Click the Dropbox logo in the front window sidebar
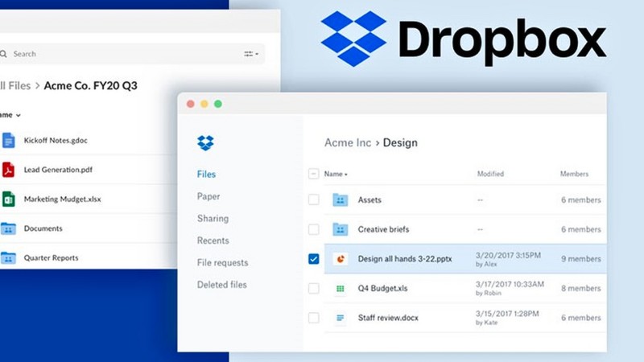This screenshot has height=362, width=644. pos(205,143)
